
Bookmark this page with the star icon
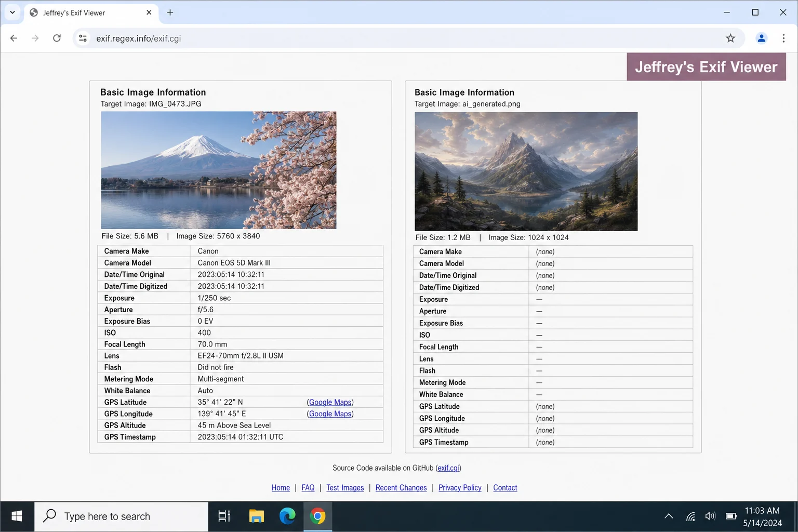[730, 38]
